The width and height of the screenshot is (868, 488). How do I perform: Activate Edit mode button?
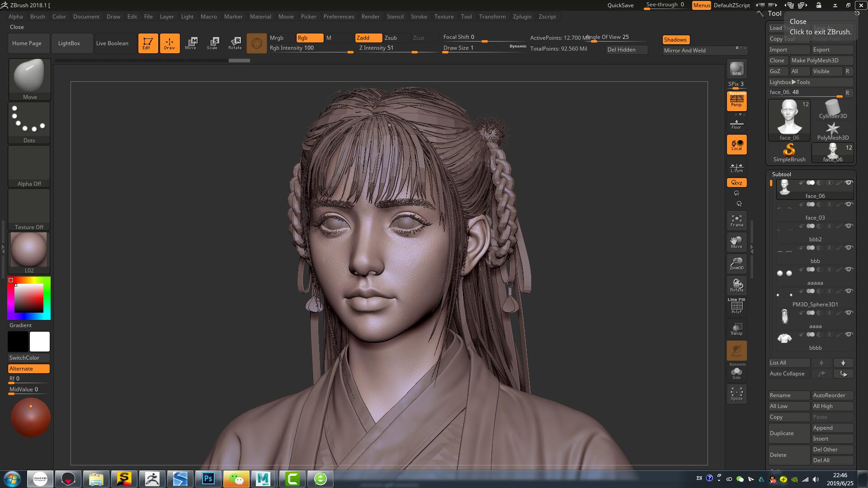(148, 43)
